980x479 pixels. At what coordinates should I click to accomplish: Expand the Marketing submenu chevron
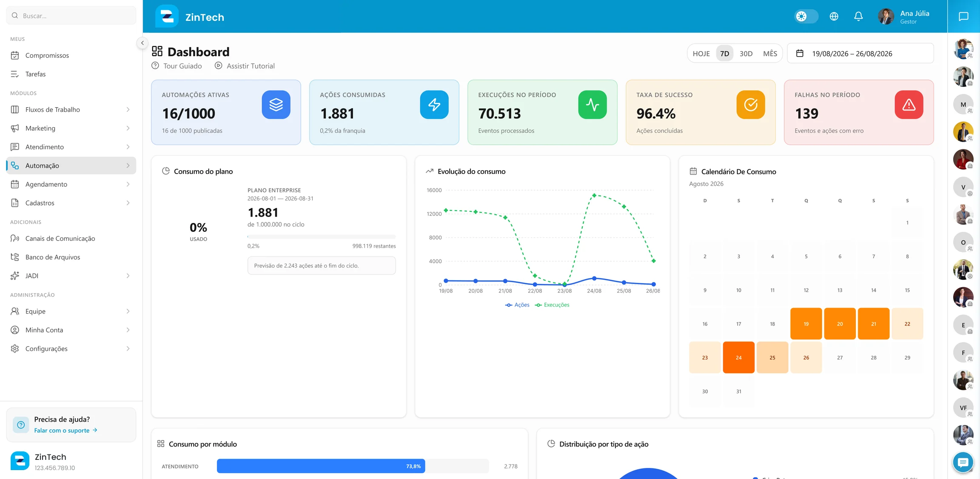pyautogui.click(x=128, y=128)
